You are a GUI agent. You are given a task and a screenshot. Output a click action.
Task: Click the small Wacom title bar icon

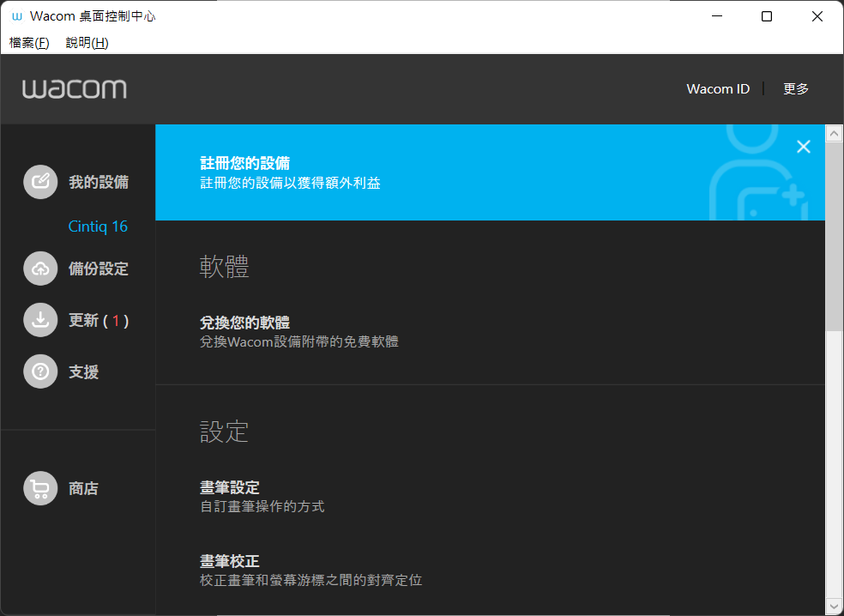[x=17, y=16]
